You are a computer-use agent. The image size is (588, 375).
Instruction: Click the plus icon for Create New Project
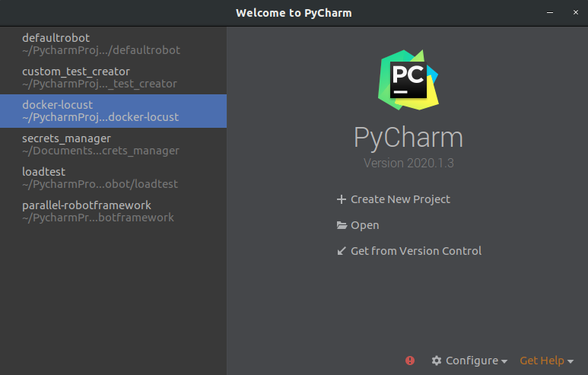[x=342, y=199]
